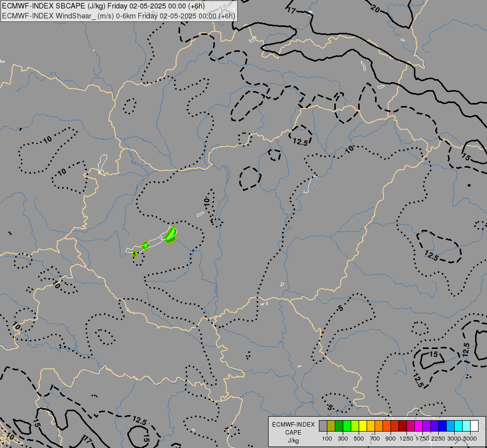Click the 3000 value under the legend
487x448 pixels.
[454, 439]
